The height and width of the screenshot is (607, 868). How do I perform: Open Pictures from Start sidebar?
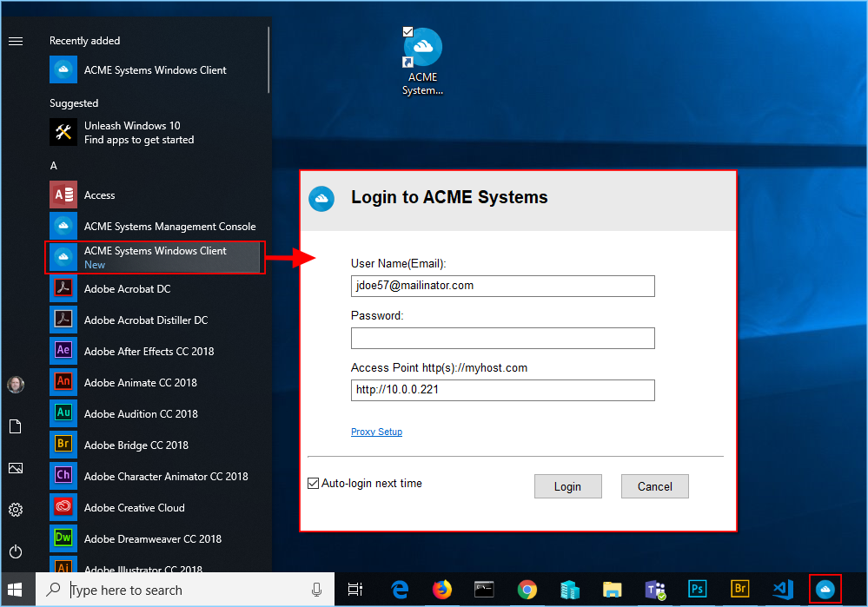pyautogui.click(x=16, y=468)
